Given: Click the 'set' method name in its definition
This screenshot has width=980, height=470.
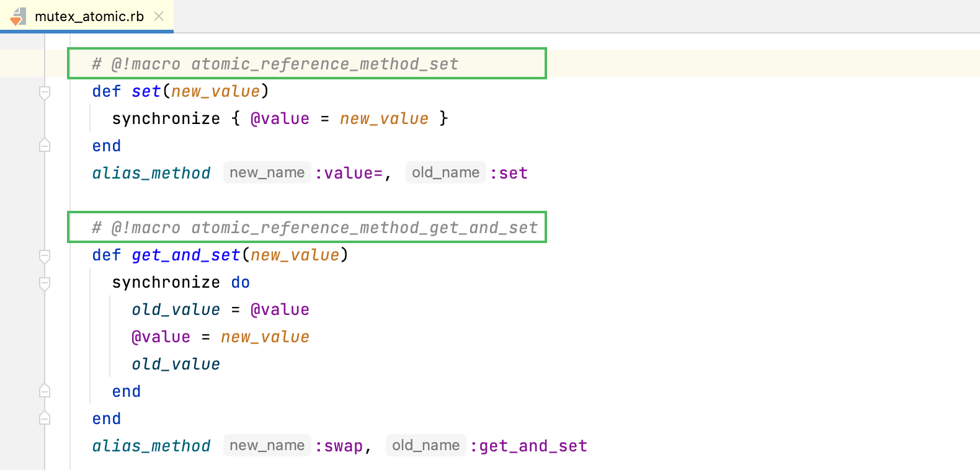Looking at the screenshot, I should point(146,92).
